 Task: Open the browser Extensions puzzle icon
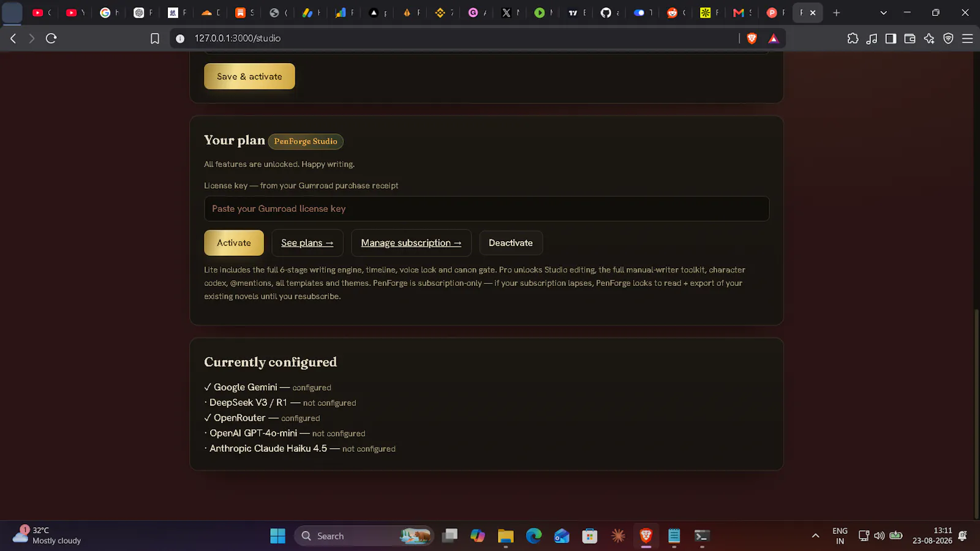pyautogui.click(x=853, y=39)
